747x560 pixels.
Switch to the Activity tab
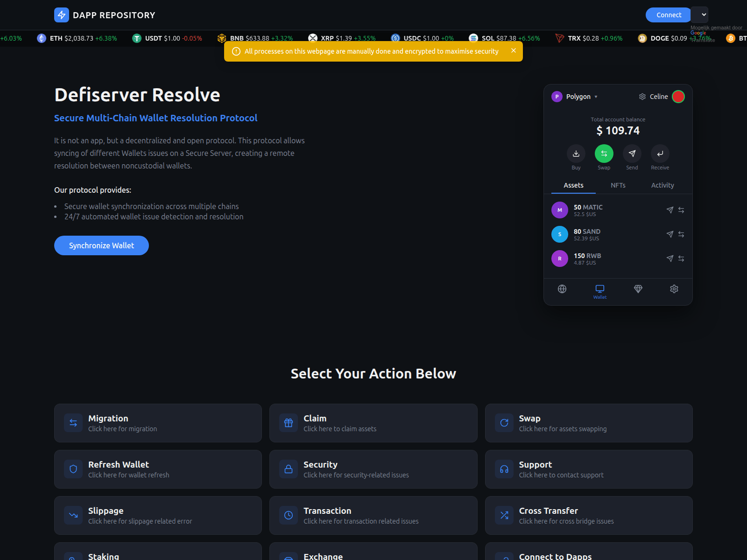click(662, 185)
